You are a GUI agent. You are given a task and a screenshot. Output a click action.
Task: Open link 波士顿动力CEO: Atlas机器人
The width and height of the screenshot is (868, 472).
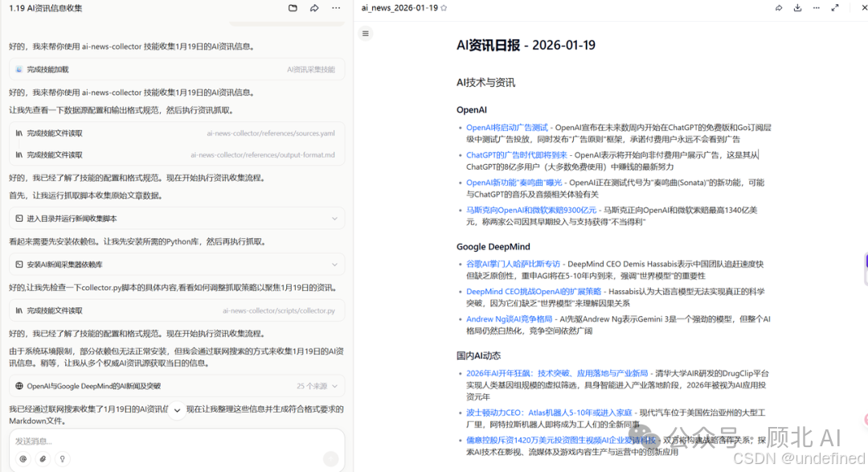coord(549,412)
